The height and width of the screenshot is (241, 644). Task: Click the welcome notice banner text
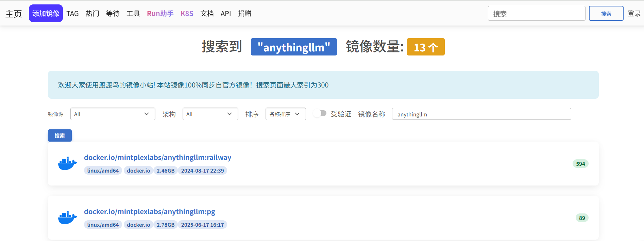coord(193,85)
